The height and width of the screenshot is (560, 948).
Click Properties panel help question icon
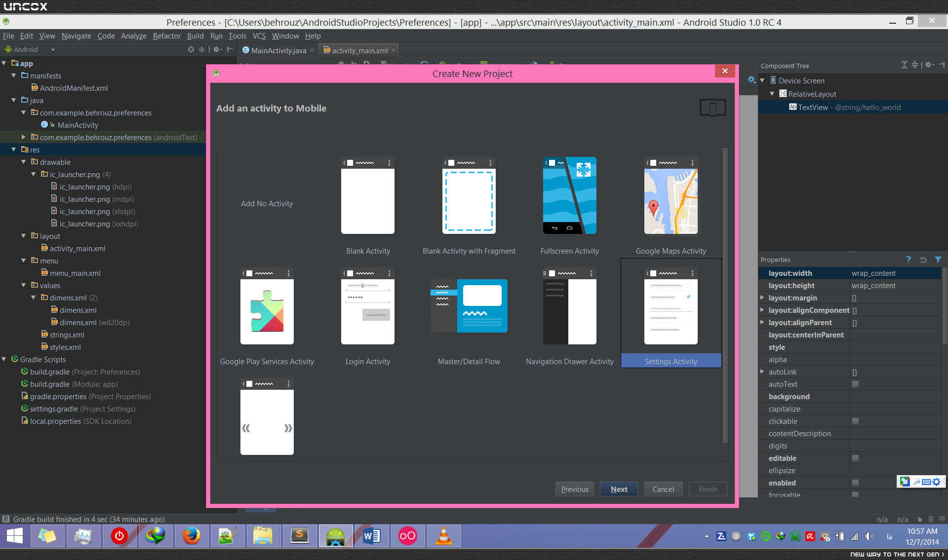coord(908,260)
